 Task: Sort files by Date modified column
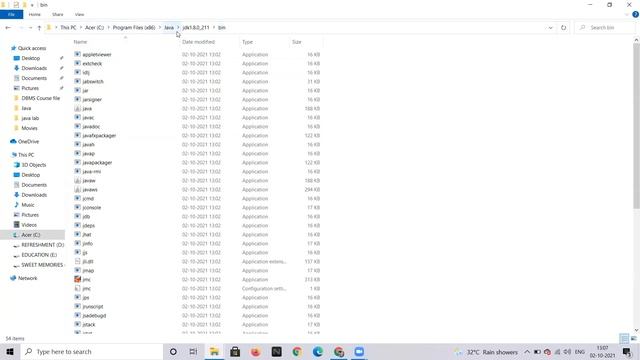tap(198, 42)
